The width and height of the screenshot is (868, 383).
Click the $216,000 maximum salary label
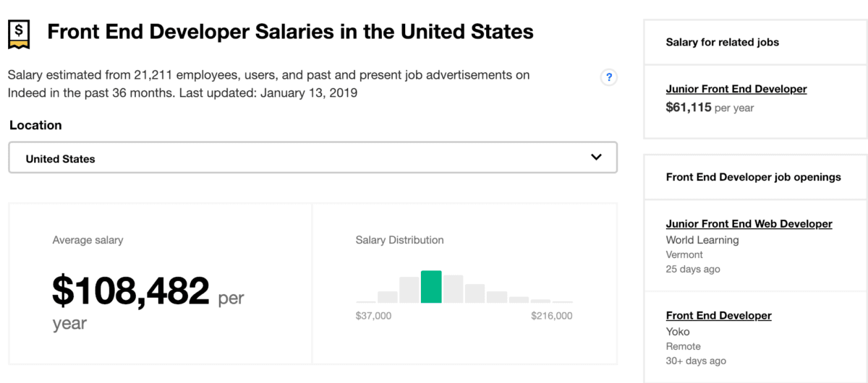(x=551, y=316)
